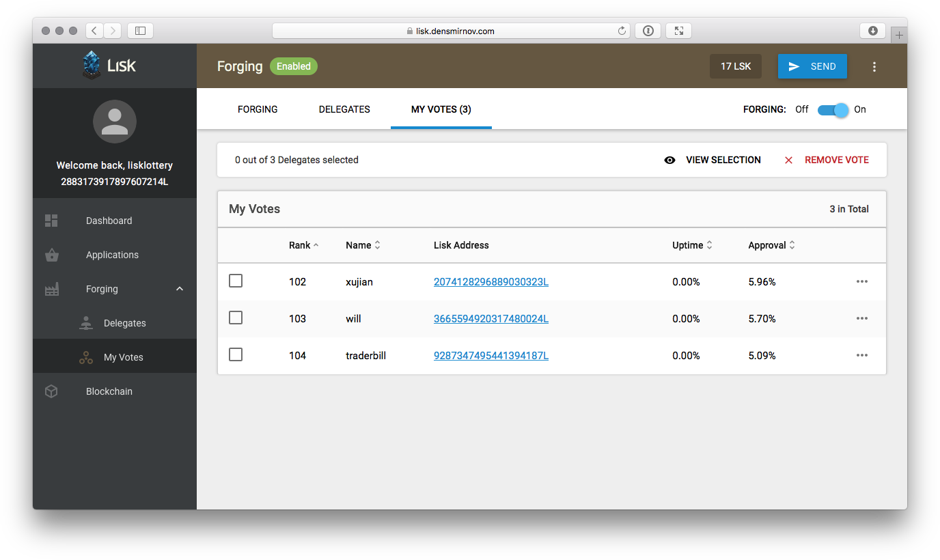The height and width of the screenshot is (560, 940).
Task: Select the xujian delegate checkbox
Action: click(x=236, y=281)
